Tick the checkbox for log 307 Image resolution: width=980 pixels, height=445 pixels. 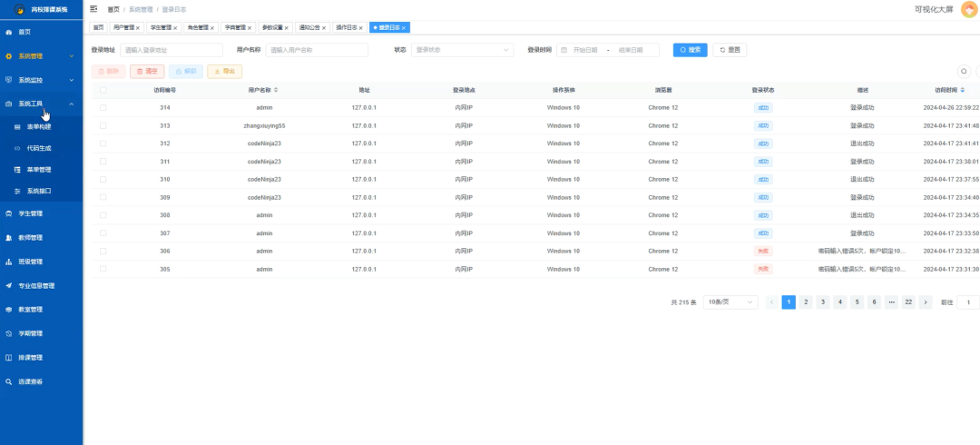tap(103, 233)
